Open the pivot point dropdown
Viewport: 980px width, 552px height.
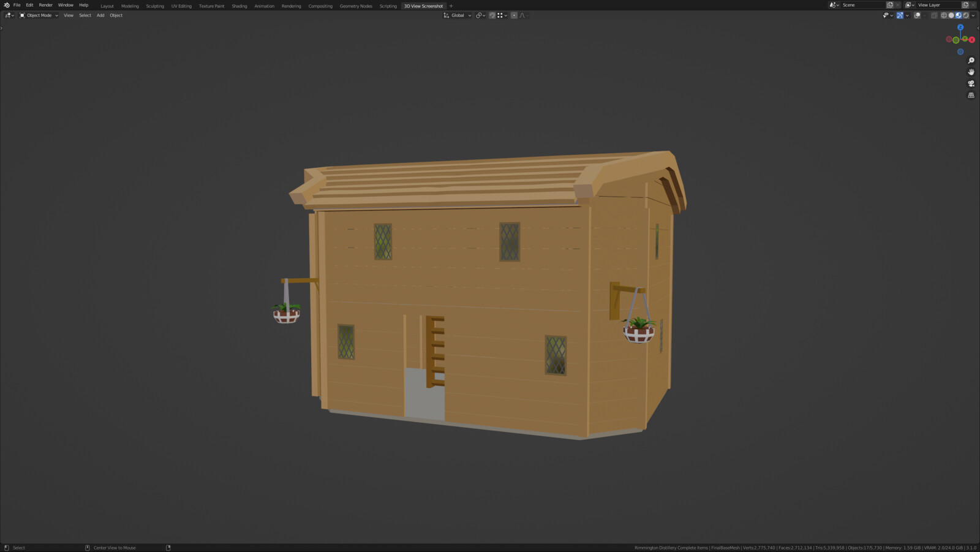(x=481, y=15)
